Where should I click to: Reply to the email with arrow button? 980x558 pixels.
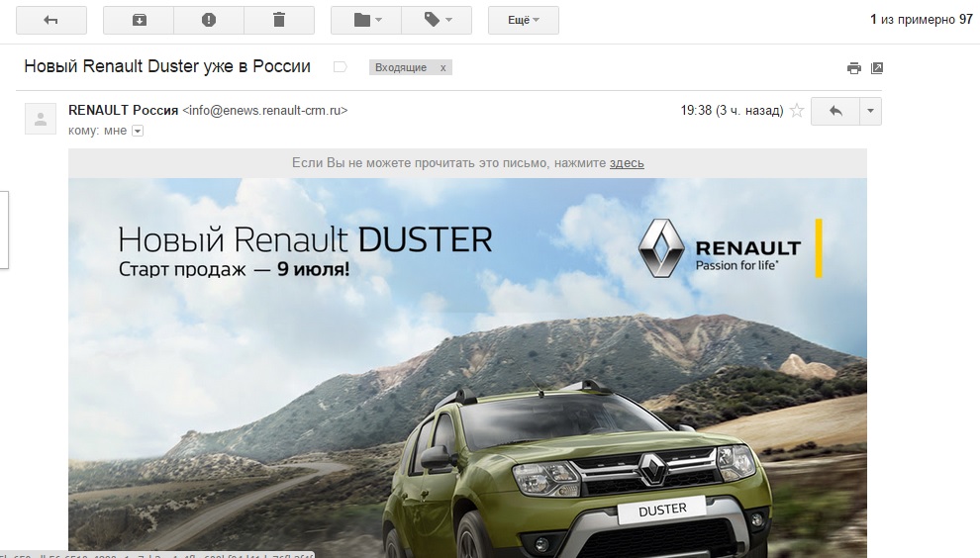pyautogui.click(x=835, y=111)
